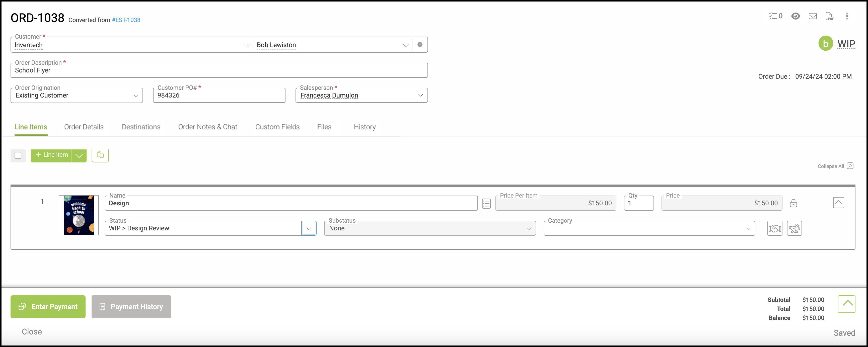Screen dimensions: 868x347
Task: Click the copy line items icon
Action: [x=100, y=155]
